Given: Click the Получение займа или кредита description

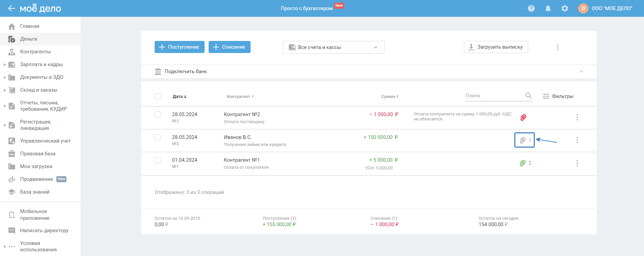Looking at the screenshot, I should (x=255, y=145).
